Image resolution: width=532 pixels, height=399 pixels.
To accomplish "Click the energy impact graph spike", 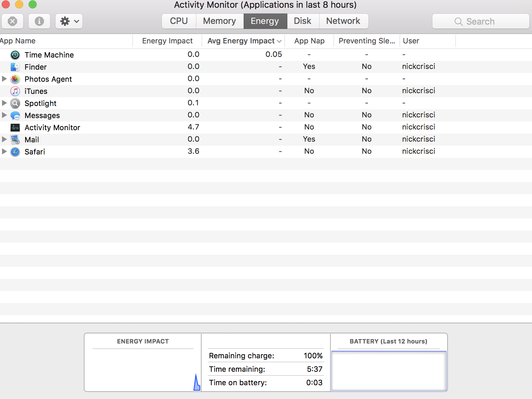I will [197, 383].
